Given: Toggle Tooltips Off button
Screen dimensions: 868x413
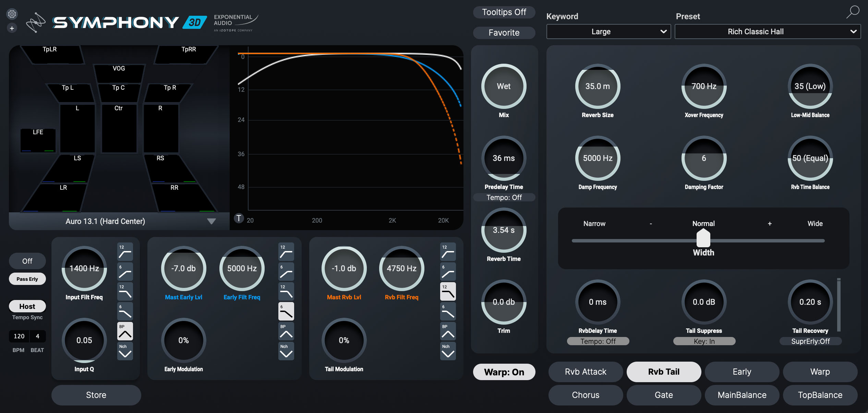Looking at the screenshot, I should (x=504, y=12).
